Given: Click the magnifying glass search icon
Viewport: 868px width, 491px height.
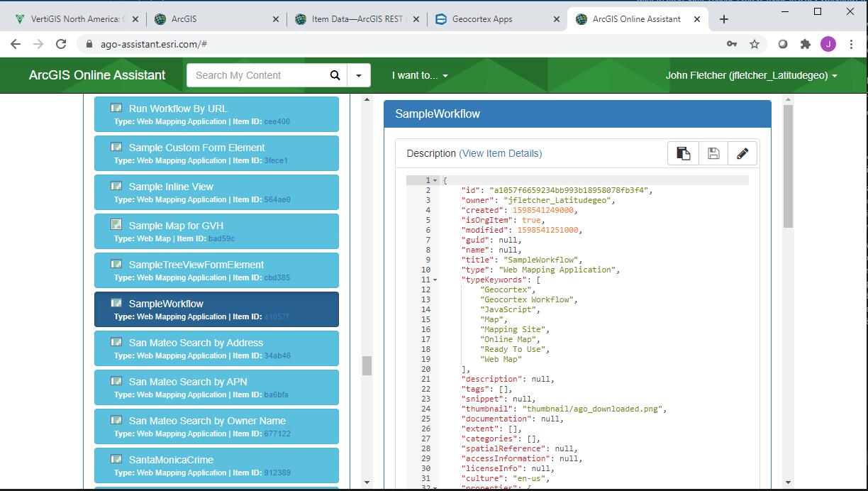Looking at the screenshot, I should 335,75.
